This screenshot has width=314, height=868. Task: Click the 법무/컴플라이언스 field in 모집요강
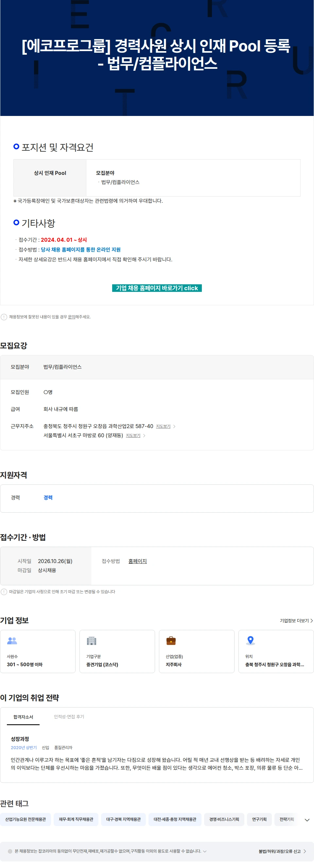(62, 367)
